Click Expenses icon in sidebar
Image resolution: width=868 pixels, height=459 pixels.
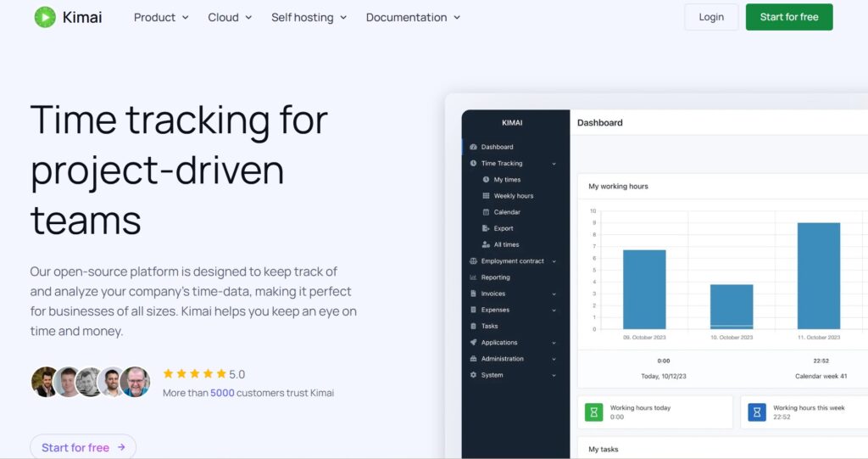point(473,310)
